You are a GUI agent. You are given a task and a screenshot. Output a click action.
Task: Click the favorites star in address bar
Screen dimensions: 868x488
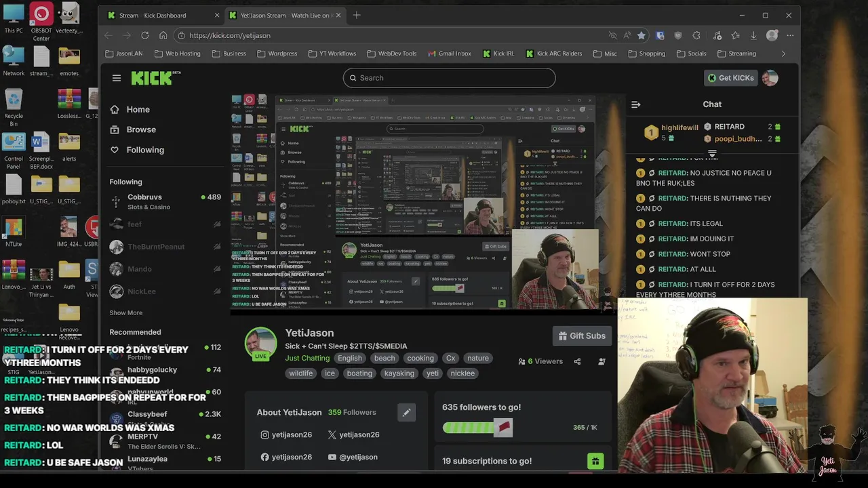coord(642,35)
